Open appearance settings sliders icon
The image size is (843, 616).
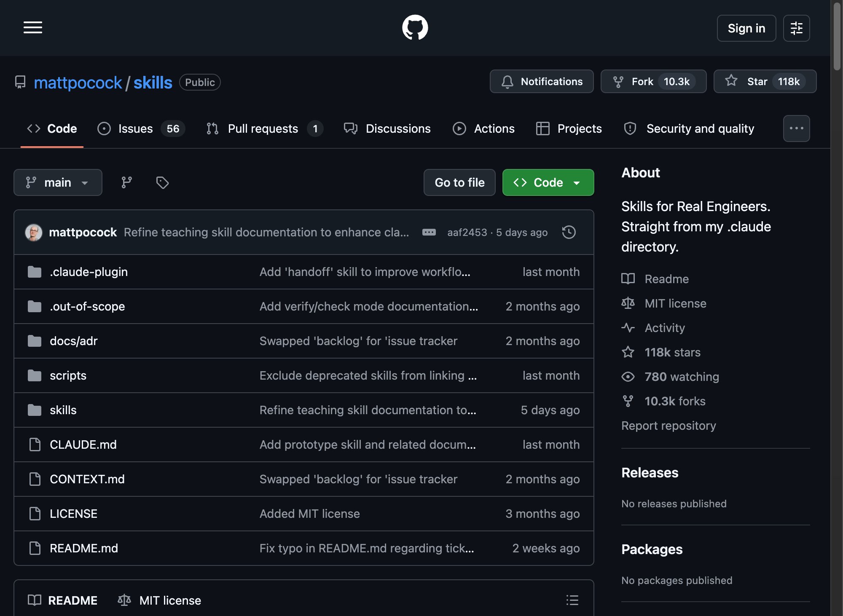pos(796,28)
